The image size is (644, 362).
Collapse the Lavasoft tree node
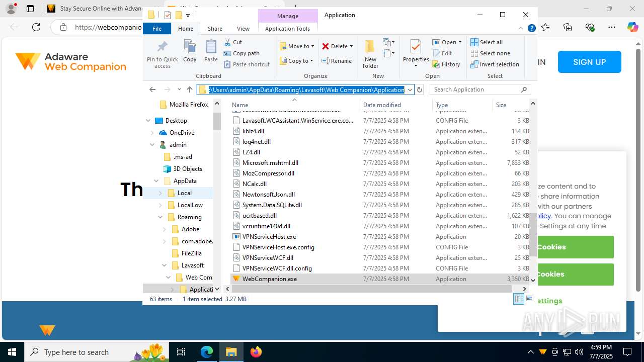point(165,265)
